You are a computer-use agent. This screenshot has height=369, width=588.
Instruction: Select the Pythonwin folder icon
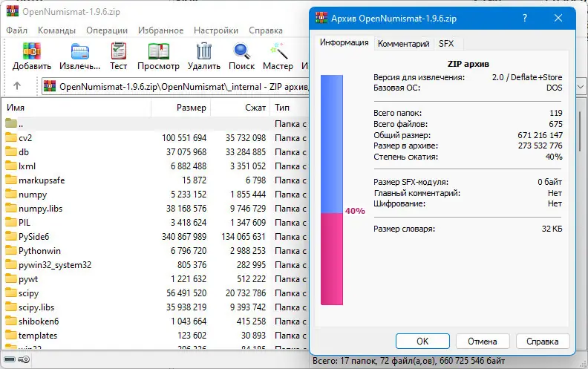click(x=11, y=250)
